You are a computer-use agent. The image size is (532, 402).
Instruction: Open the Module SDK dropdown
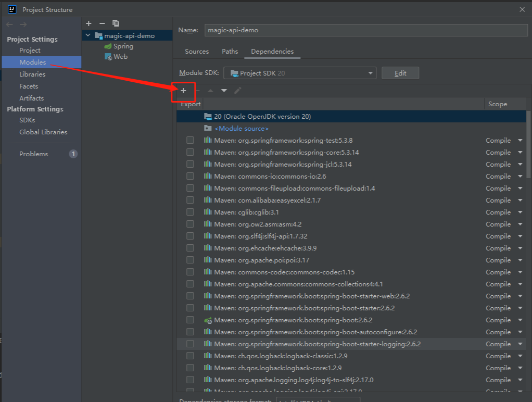pyautogui.click(x=300, y=73)
